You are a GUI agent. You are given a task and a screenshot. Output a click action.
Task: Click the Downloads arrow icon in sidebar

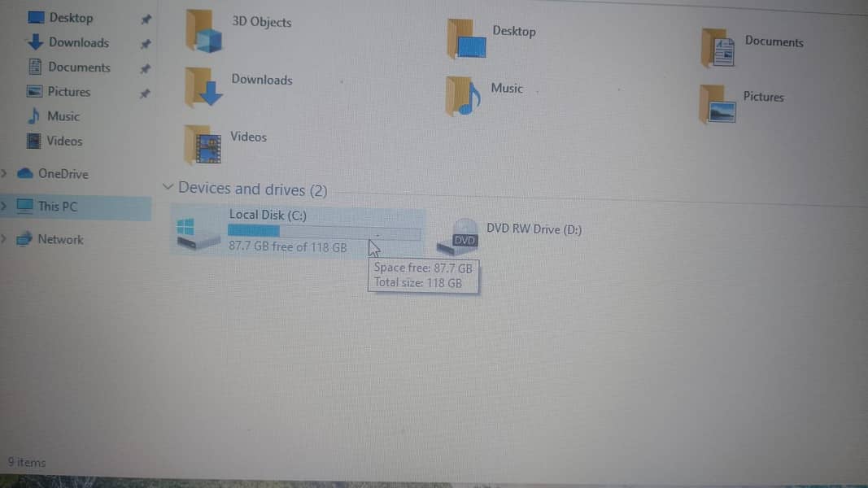point(36,41)
